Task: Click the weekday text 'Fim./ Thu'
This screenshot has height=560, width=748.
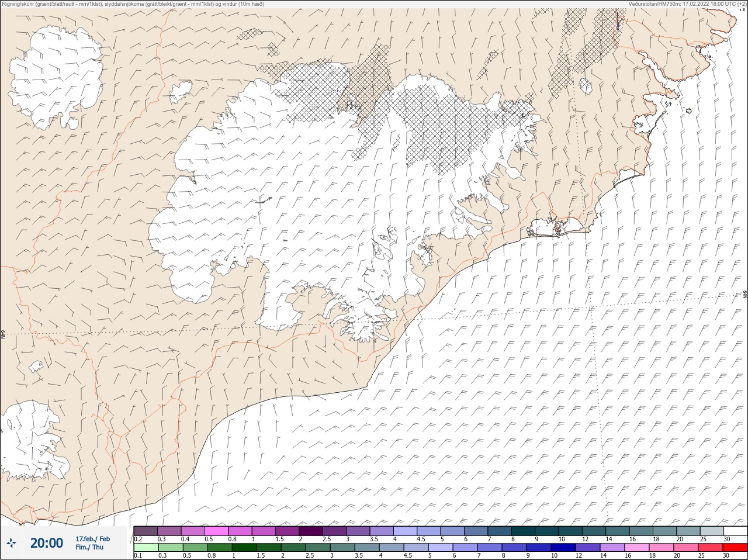Action: pos(89,547)
